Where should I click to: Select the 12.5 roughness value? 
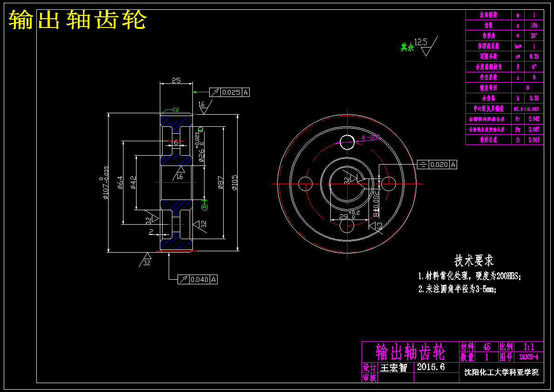click(x=421, y=42)
